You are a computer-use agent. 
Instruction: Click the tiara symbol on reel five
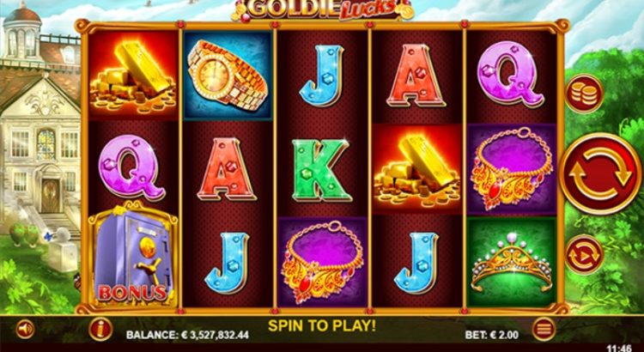coord(512,261)
